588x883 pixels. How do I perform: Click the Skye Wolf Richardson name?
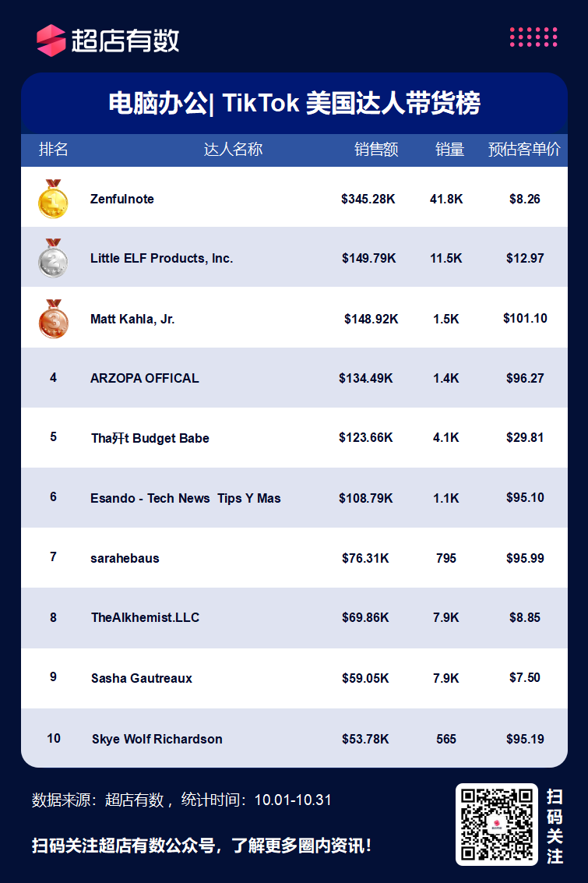[x=157, y=739]
